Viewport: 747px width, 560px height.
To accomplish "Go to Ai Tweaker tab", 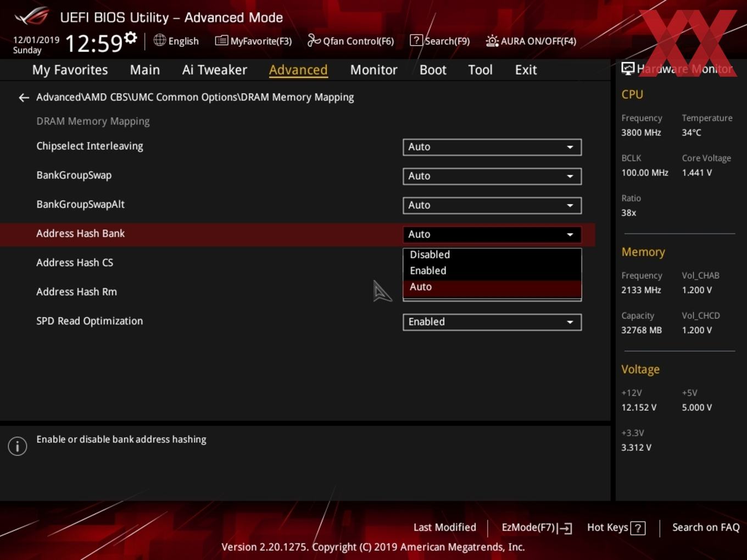I will click(x=215, y=70).
